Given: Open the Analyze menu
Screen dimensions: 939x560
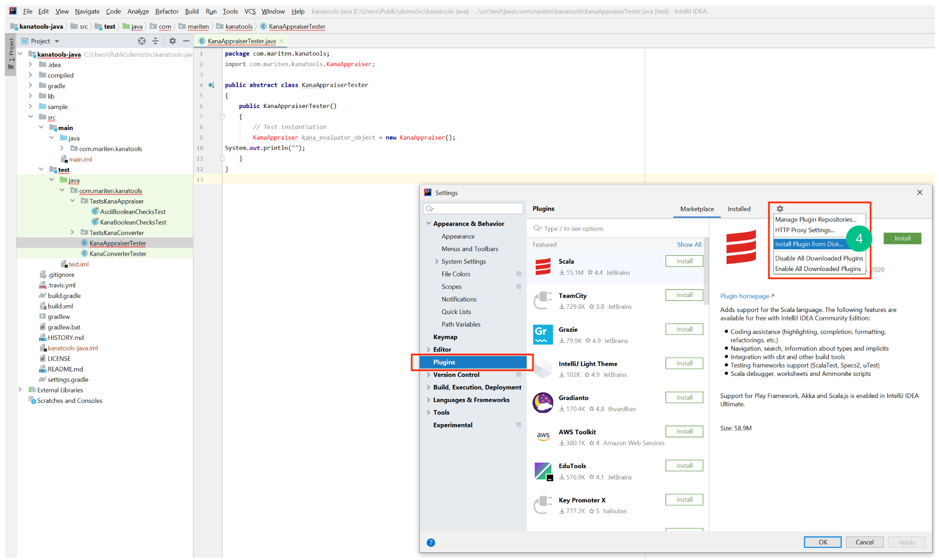Looking at the screenshot, I should coord(138,11).
